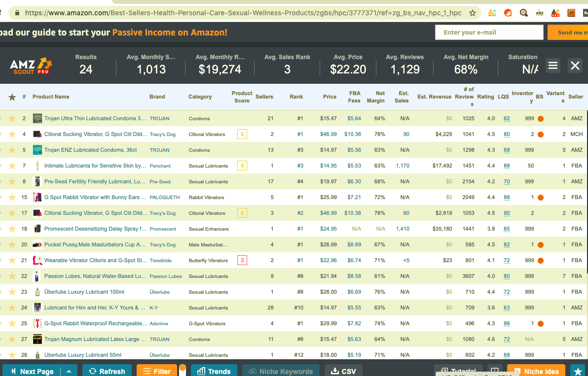Sort table by Est. Revenue column
Screen dimensions: 588x376
(x=434, y=97)
